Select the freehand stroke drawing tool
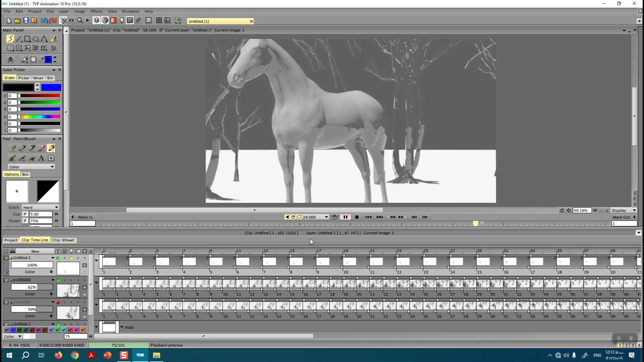 click(11, 39)
